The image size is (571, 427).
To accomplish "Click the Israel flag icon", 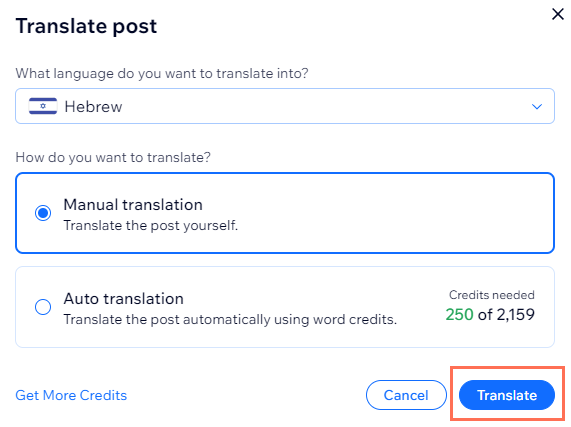I will click(x=43, y=106).
